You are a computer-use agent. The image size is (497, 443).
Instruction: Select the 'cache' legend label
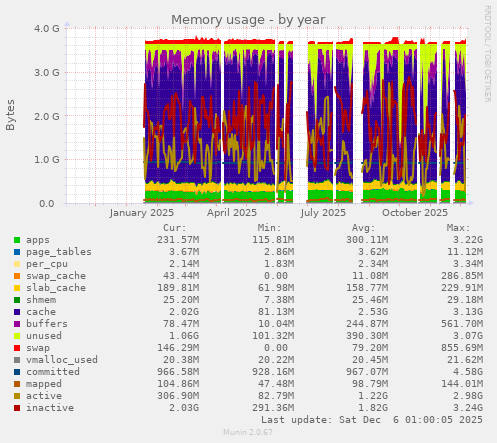click(41, 312)
